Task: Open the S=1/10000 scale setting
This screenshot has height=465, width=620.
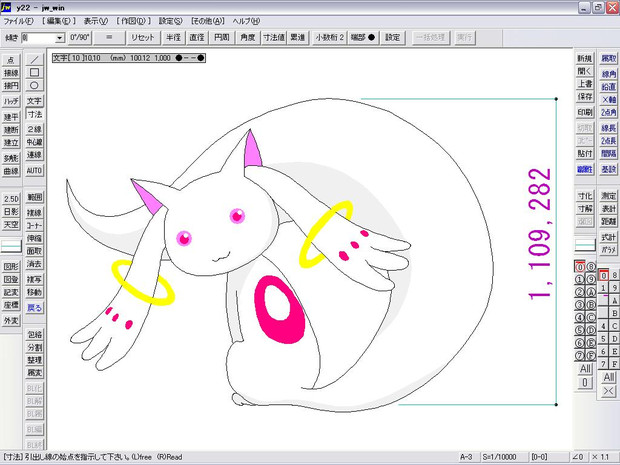Action: point(500,457)
